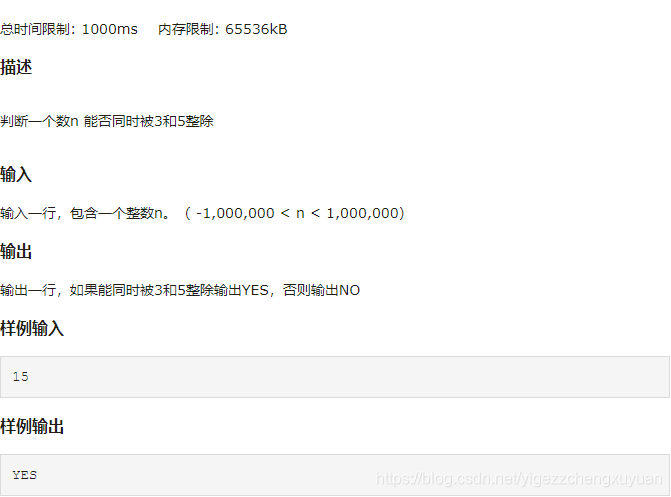Click the 输出 section heading
This screenshot has width=671, height=497.
(x=16, y=251)
